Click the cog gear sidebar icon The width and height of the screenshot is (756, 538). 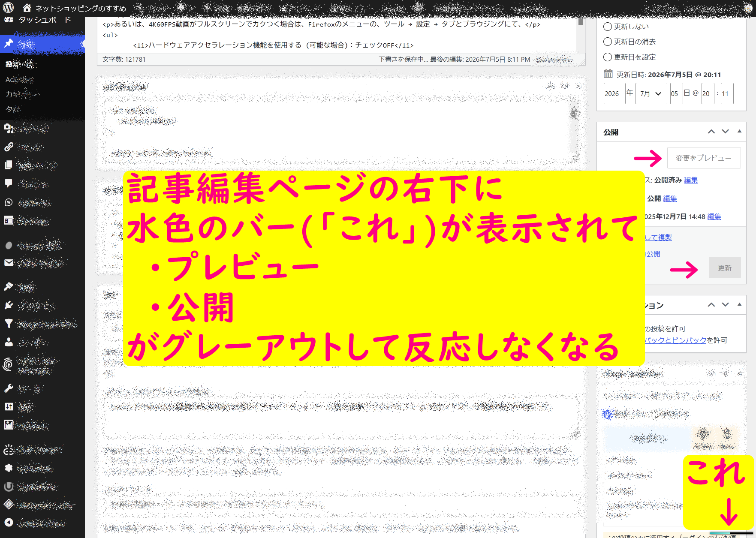[x=9, y=468]
